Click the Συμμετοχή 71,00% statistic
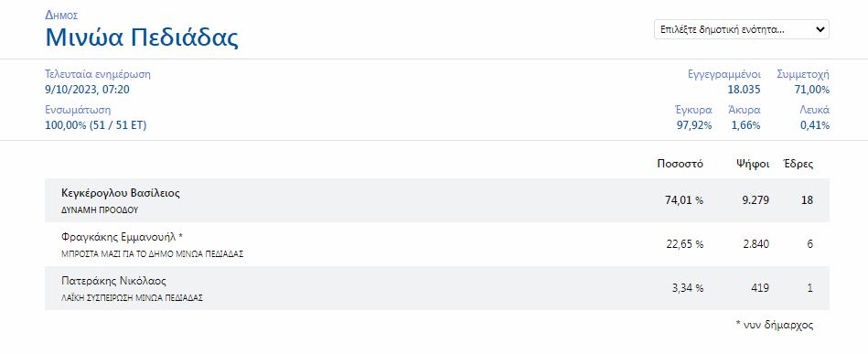This screenshot has width=868, height=354. click(x=803, y=82)
